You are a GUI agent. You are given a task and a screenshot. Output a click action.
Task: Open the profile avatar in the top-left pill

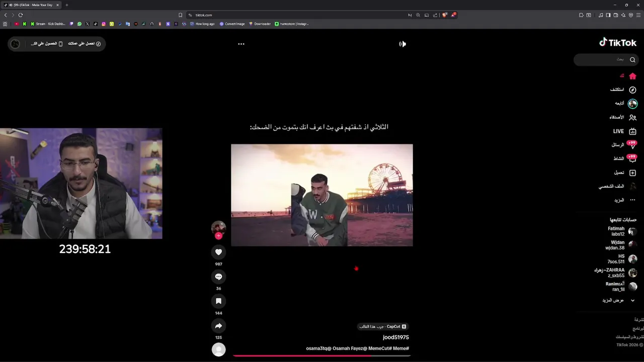tap(15, 44)
